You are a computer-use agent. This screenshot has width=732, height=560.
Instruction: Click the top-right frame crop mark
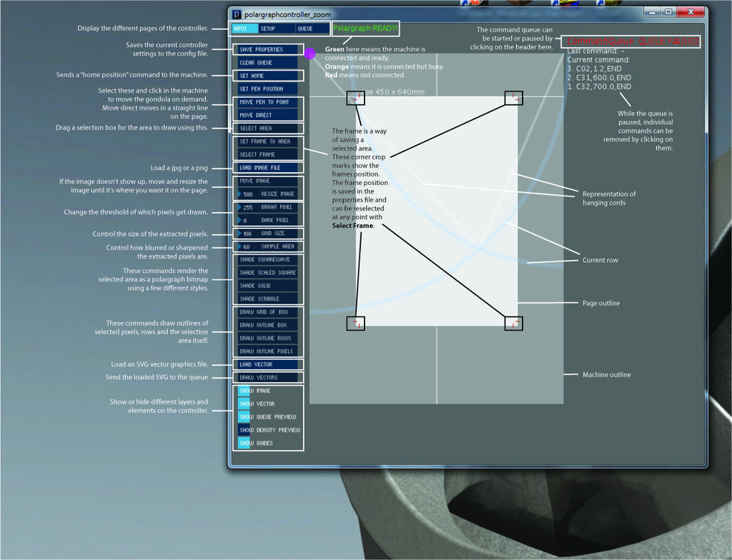pyautogui.click(x=513, y=98)
